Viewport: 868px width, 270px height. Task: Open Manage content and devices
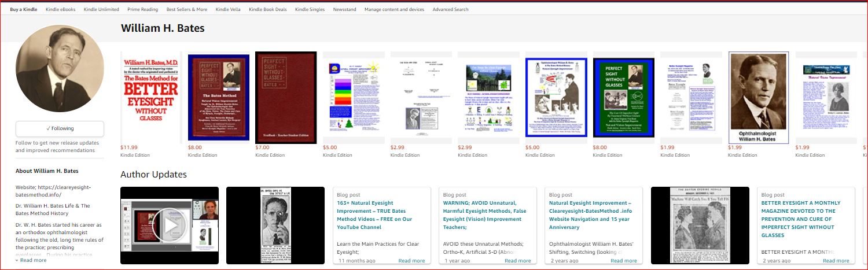(394, 9)
